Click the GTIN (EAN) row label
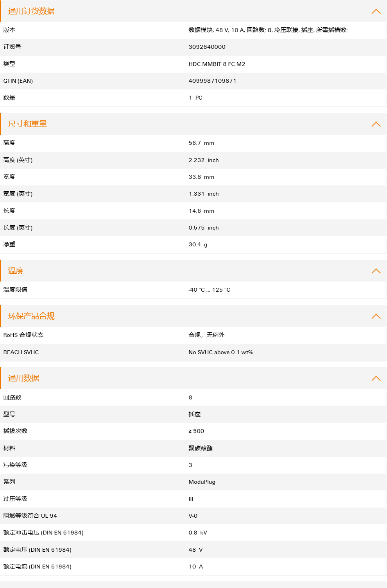The width and height of the screenshot is (387, 588). 18,81
